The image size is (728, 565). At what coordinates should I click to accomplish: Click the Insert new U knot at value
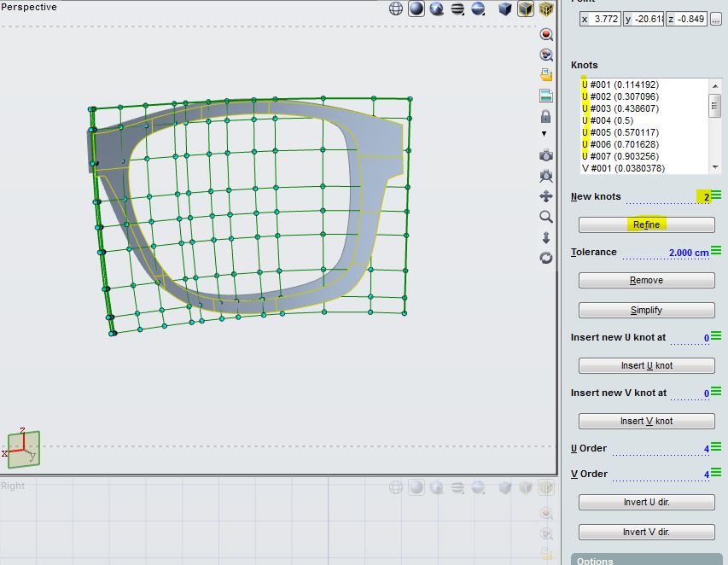pos(690,338)
